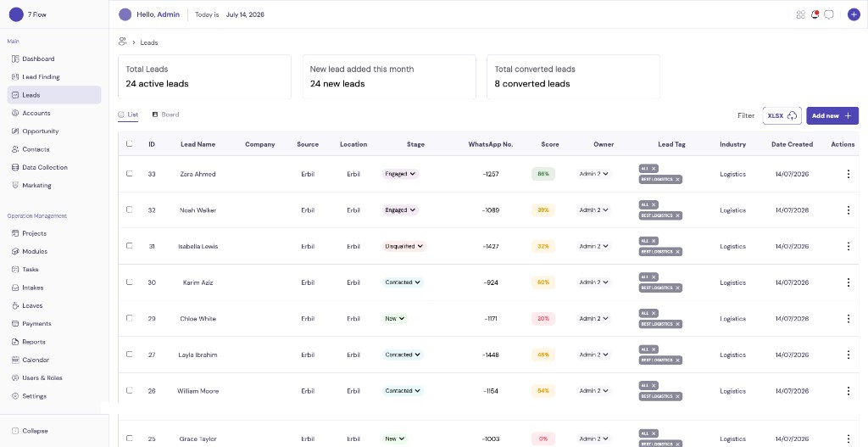This screenshot has width=868, height=447.
Task: Click the Total Leads summary card
Action: (205, 76)
